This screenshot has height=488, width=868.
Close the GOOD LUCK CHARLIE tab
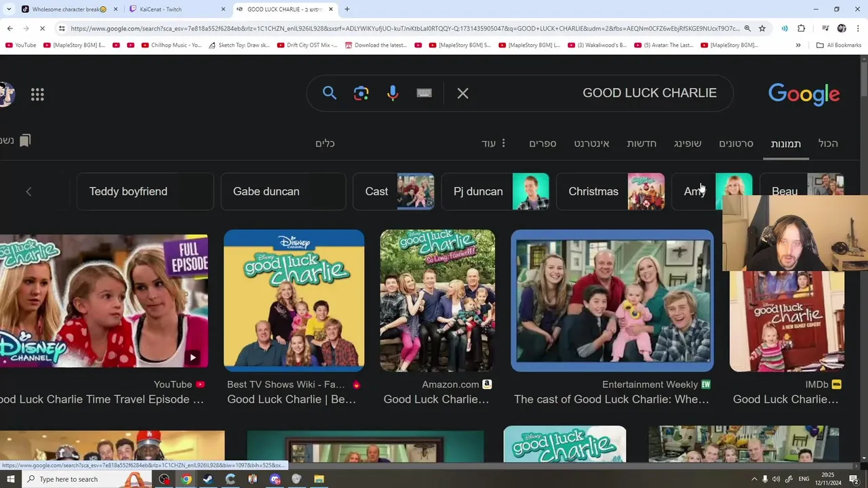pyautogui.click(x=331, y=9)
